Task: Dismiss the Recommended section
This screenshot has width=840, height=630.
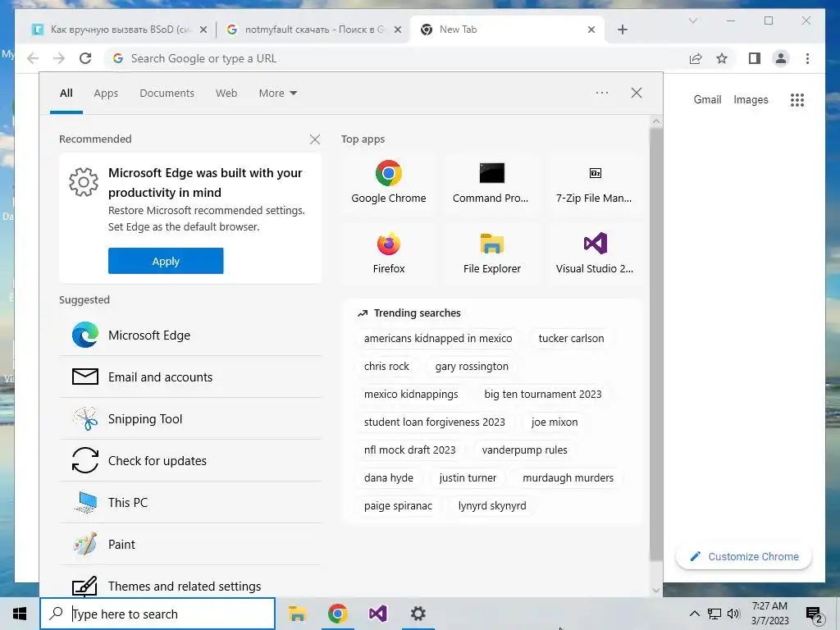Action: coord(314,139)
